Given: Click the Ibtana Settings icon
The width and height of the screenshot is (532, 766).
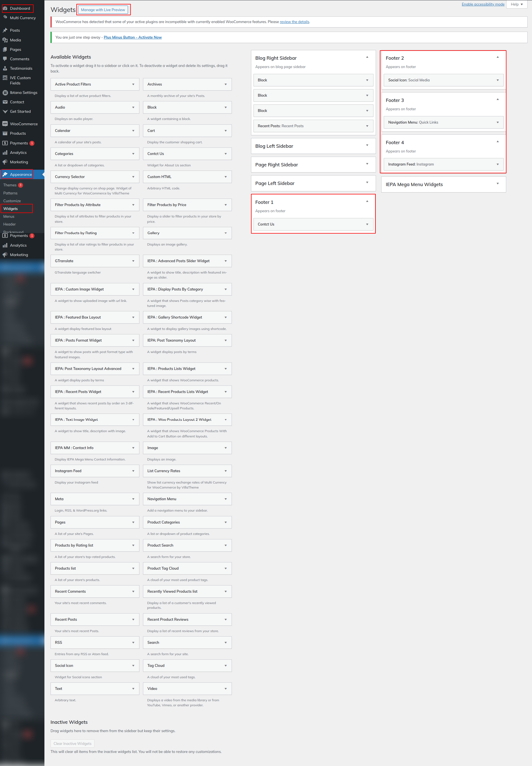Looking at the screenshot, I should click(5, 93).
